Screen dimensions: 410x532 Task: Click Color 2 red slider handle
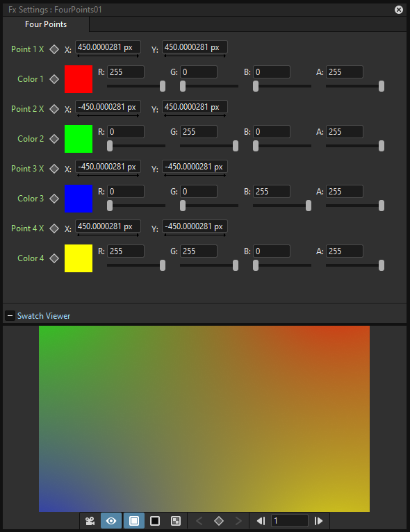coord(110,146)
